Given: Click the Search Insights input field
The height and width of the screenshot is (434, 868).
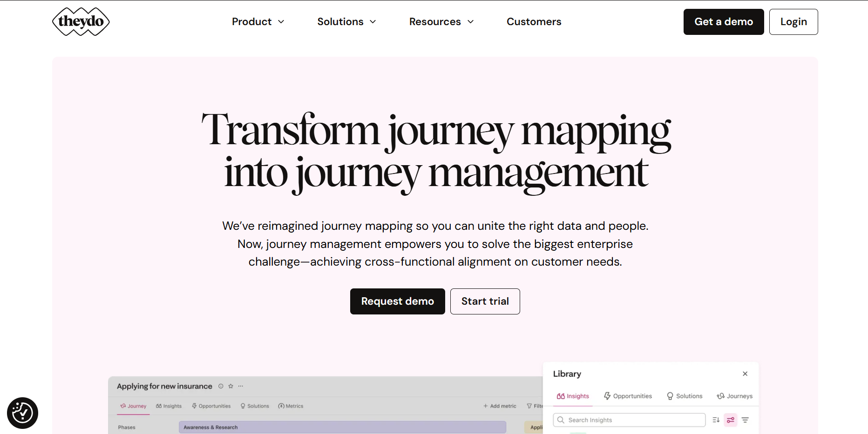Looking at the screenshot, I should click(x=629, y=420).
